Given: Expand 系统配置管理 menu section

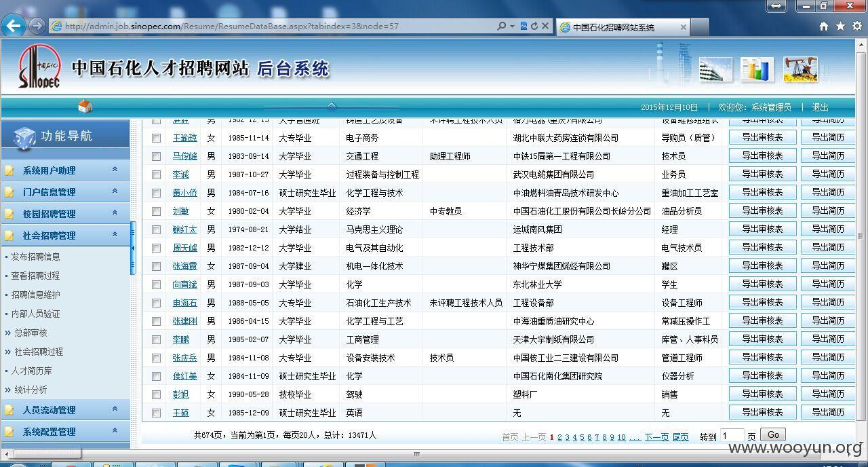Looking at the screenshot, I should 65,432.
